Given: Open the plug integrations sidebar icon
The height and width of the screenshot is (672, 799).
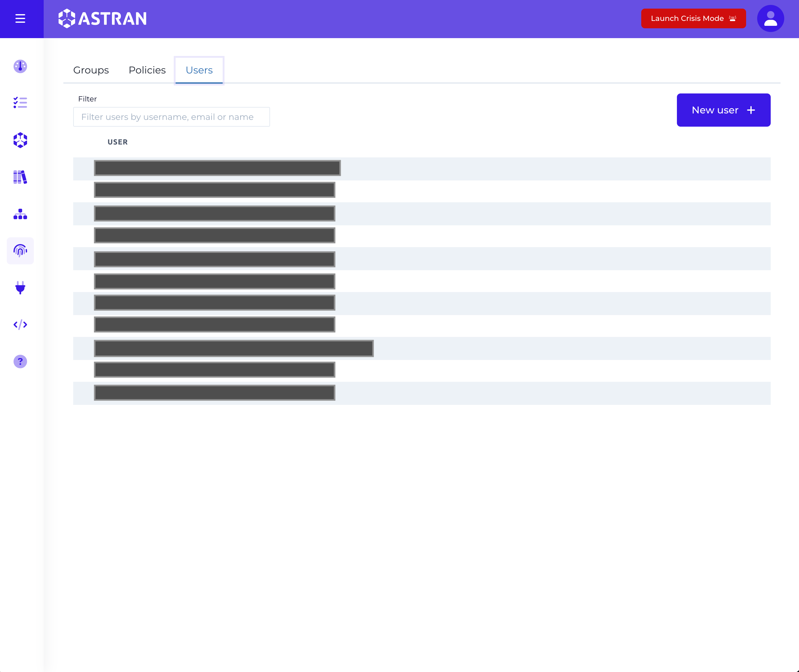Looking at the screenshot, I should click(20, 288).
